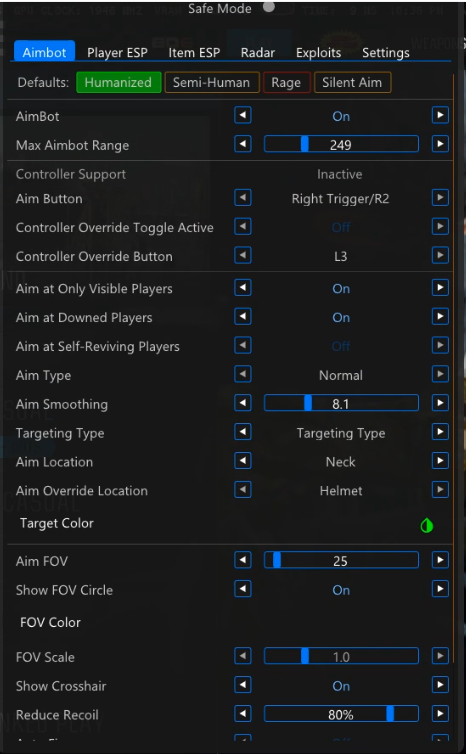Screen dimensions: 466x754
Task: Click the green Target Color picker icon
Action: click(427, 526)
